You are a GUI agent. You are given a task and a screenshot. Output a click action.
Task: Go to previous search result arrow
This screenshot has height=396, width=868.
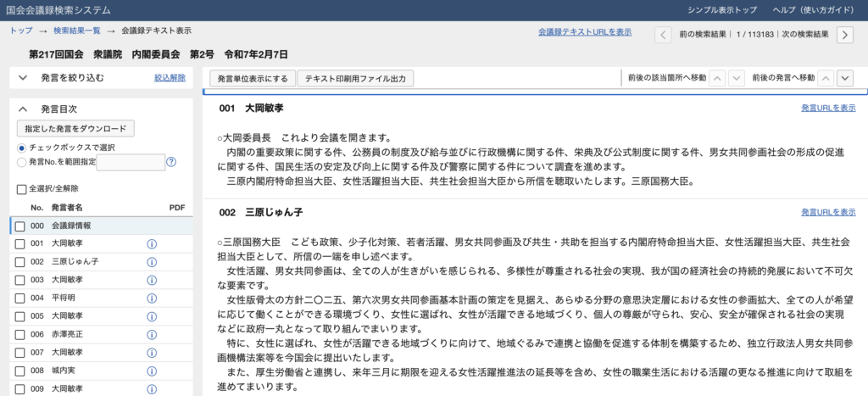point(664,35)
